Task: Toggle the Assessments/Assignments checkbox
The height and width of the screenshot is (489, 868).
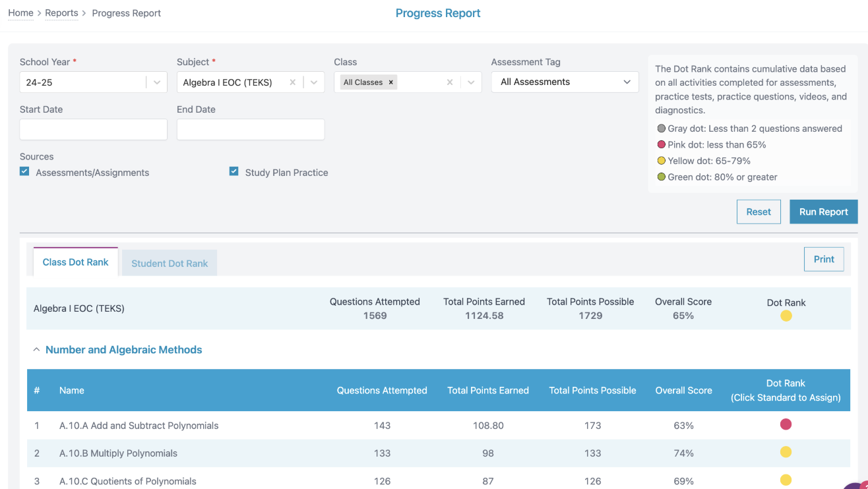Action: pos(24,172)
